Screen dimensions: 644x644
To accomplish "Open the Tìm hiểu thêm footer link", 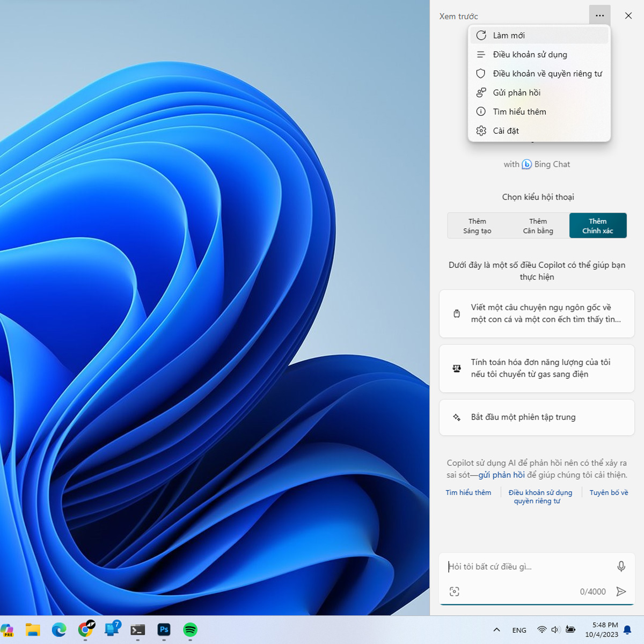I will click(x=468, y=493).
